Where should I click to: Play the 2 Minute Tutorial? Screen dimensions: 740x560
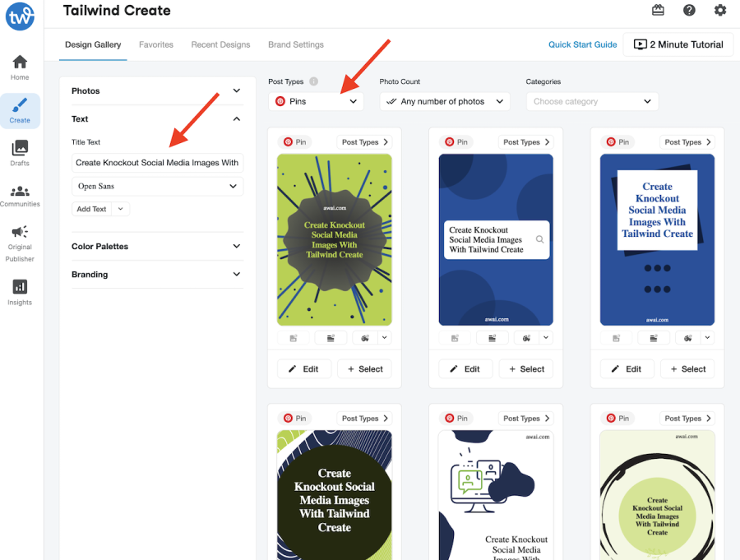point(678,44)
